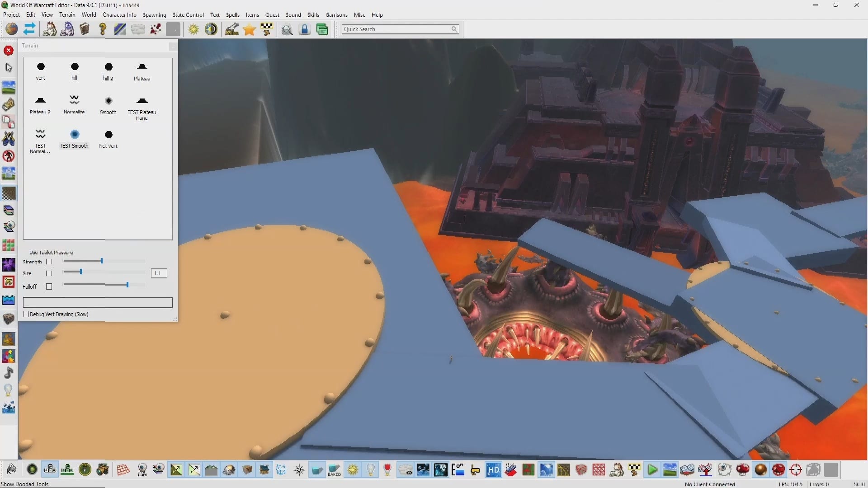Click the red X icon in left sidebar
The width and height of the screenshot is (868, 488).
[8, 50]
